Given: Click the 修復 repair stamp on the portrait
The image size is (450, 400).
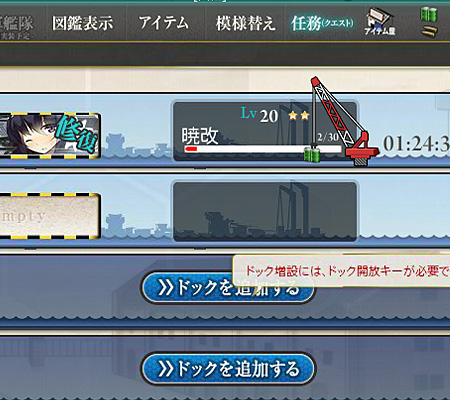Looking at the screenshot, I should click(x=76, y=134).
